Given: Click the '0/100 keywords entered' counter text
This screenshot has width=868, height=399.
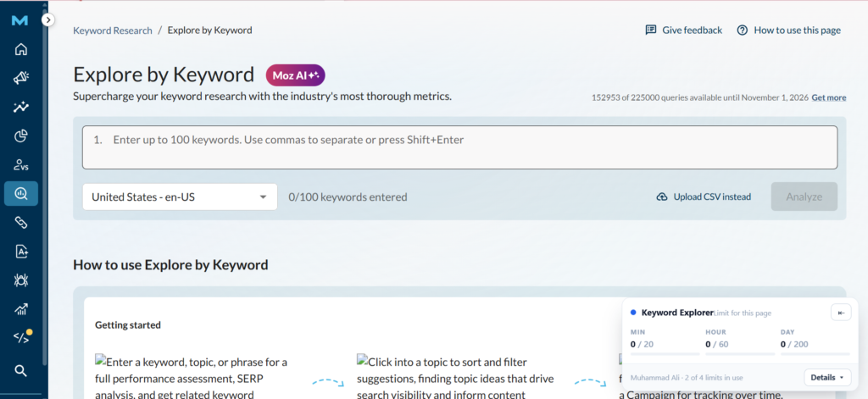Looking at the screenshot, I should [x=348, y=197].
